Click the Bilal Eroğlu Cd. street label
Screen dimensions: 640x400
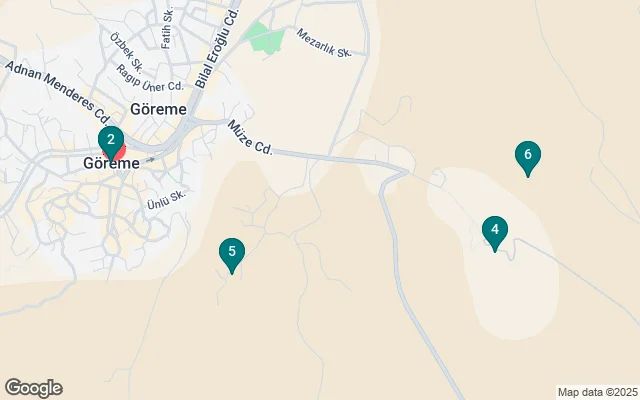click(x=216, y=44)
